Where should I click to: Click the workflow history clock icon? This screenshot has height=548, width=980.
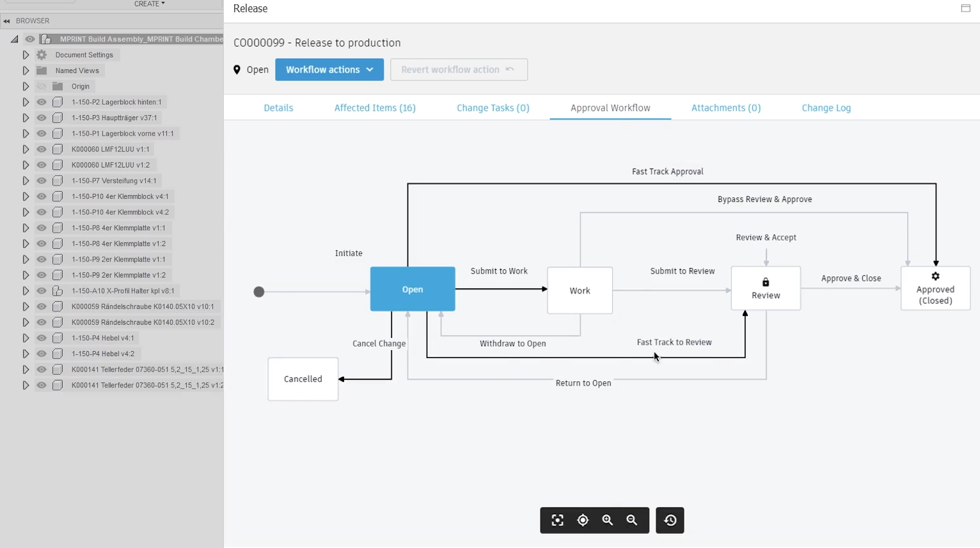[670, 521]
